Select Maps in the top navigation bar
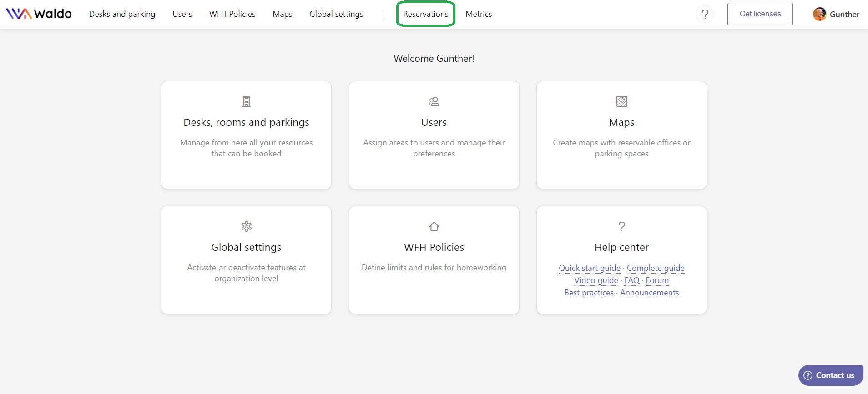The width and height of the screenshot is (868, 394). pyautogui.click(x=283, y=14)
